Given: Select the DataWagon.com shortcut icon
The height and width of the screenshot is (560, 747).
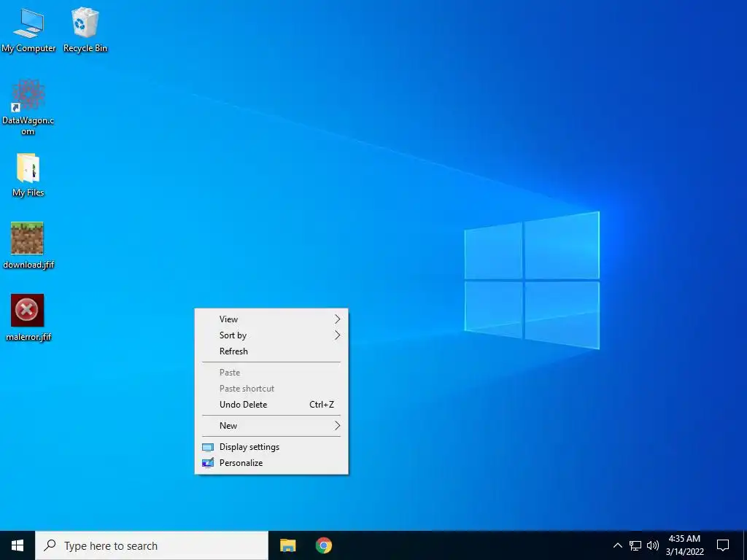Looking at the screenshot, I should 28,108.
